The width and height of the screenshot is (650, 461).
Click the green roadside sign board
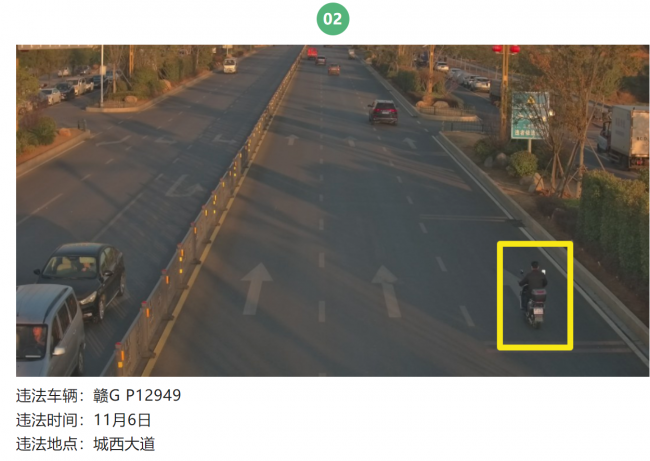(x=530, y=115)
